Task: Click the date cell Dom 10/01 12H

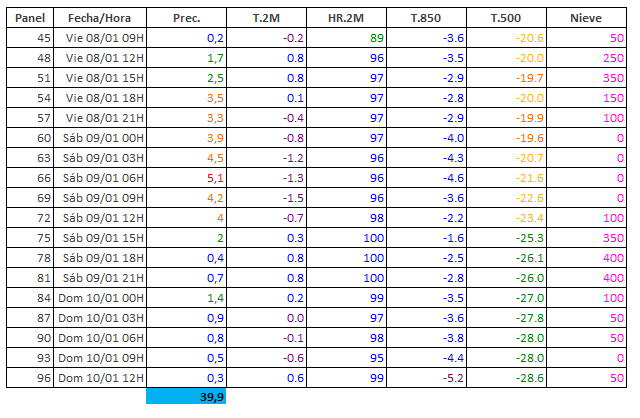Action: pos(100,378)
